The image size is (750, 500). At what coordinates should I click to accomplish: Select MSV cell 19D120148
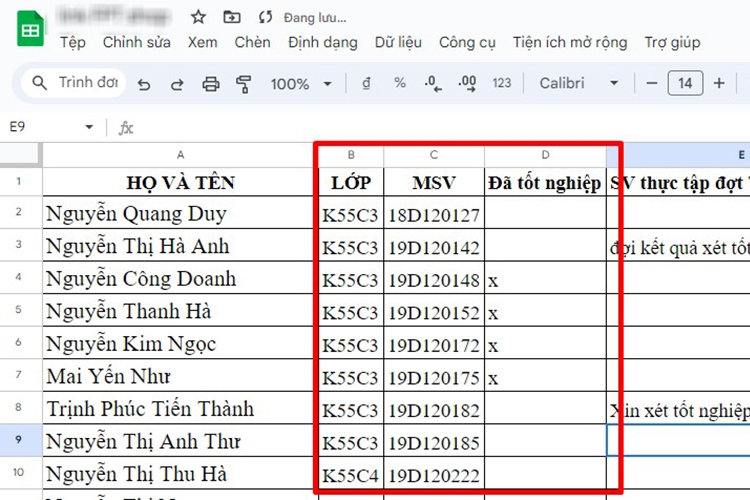pyautogui.click(x=434, y=278)
